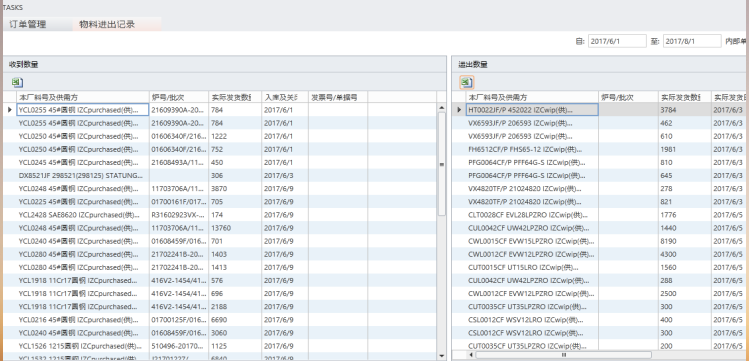This screenshot has height=361, width=749.
Task: Select the YCL2428 SAE8620 row
Action: coord(220,215)
